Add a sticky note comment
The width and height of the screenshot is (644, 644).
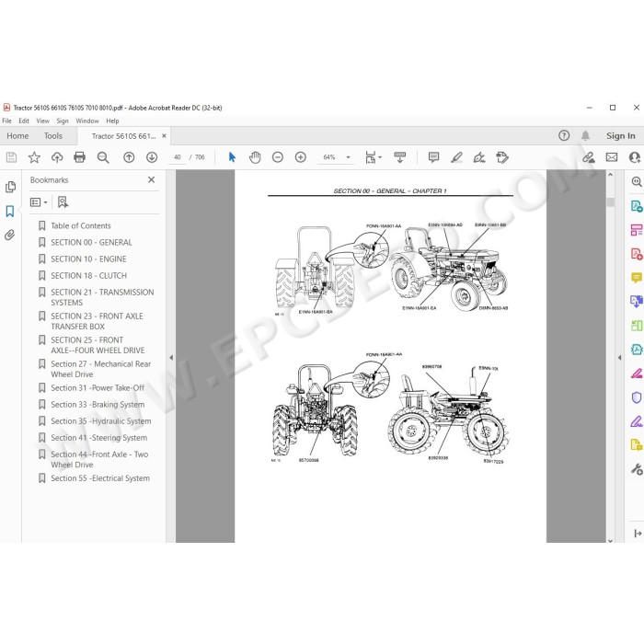[x=433, y=157]
